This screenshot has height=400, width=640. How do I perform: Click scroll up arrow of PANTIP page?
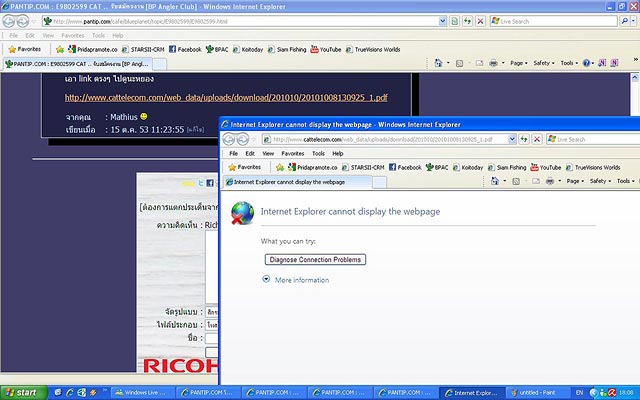click(x=635, y=77)
